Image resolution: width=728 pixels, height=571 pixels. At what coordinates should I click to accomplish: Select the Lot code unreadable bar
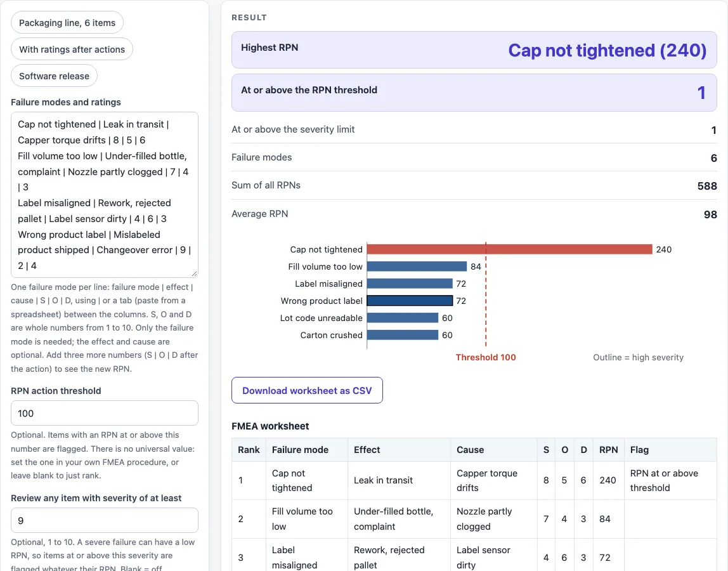pyautogui.click(x=403, y=318)
